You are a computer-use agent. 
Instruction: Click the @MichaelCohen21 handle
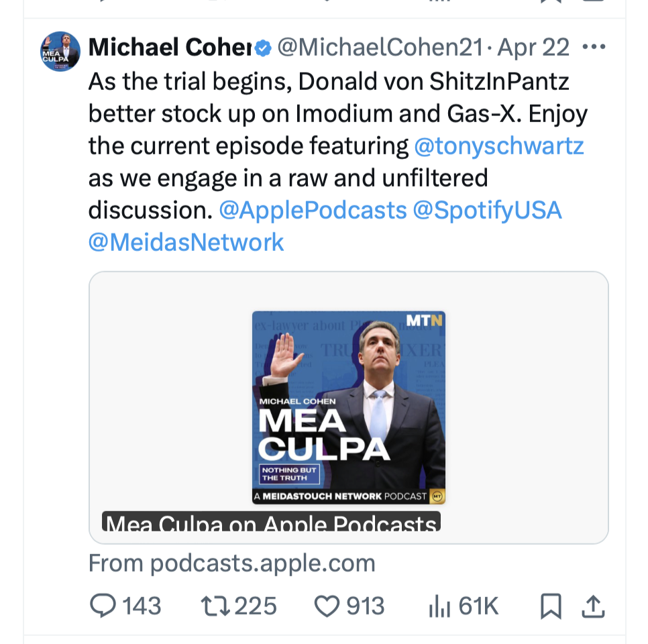click(x=379, y=48)
